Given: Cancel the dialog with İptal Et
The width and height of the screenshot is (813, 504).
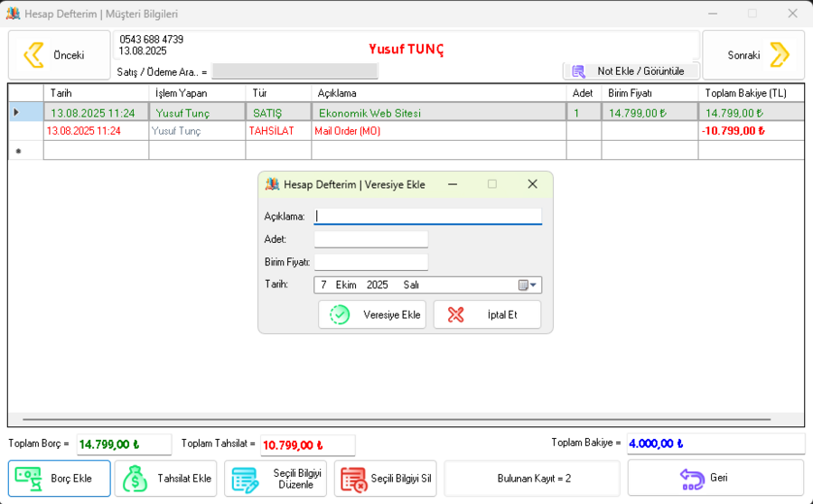Looking at the screenshot, I should pyautogui.click(x=487, y=314).
